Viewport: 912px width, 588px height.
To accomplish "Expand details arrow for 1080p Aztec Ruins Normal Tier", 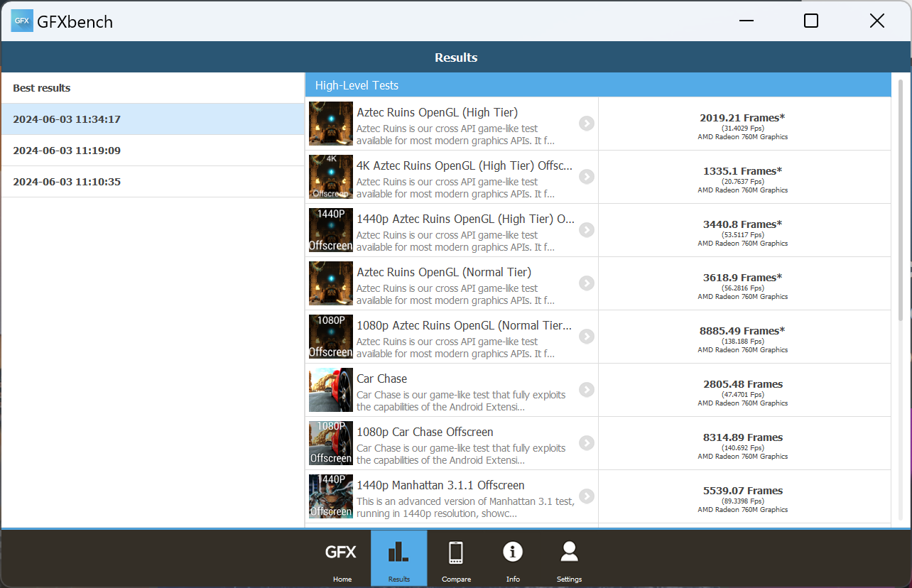I will 586,337.
